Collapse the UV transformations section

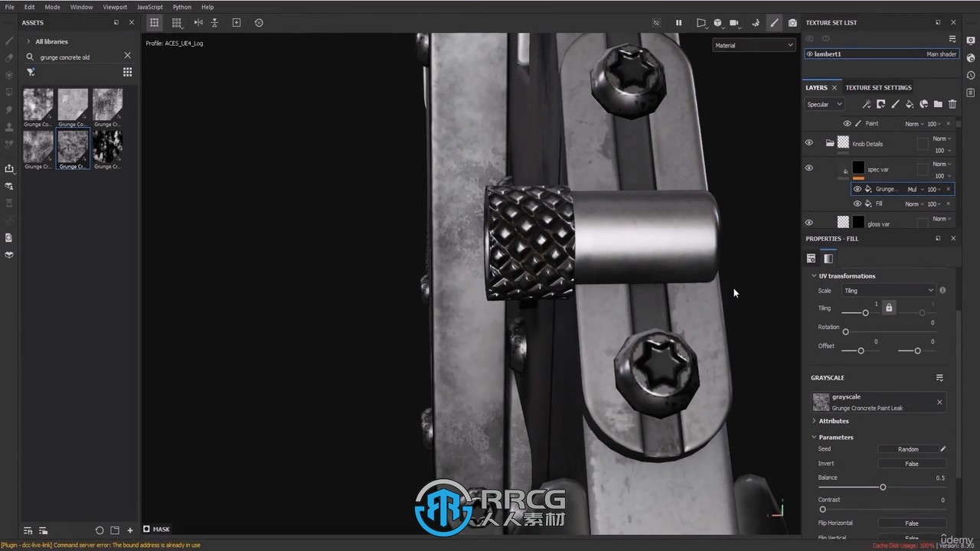pos(814,275)
